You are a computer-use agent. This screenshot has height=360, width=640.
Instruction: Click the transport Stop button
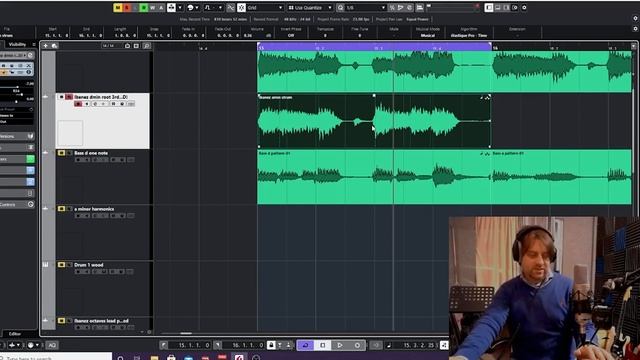click(322, 345)
